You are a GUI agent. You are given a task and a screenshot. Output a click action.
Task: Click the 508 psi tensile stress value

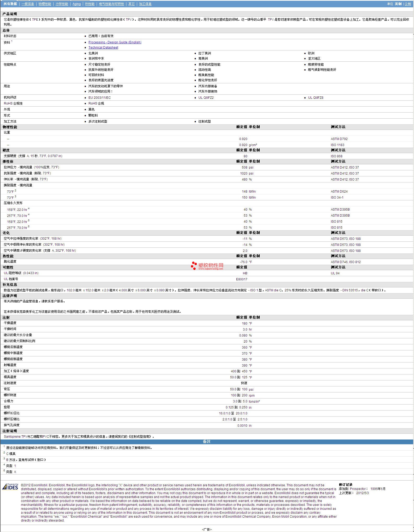[x=247, y=167]
